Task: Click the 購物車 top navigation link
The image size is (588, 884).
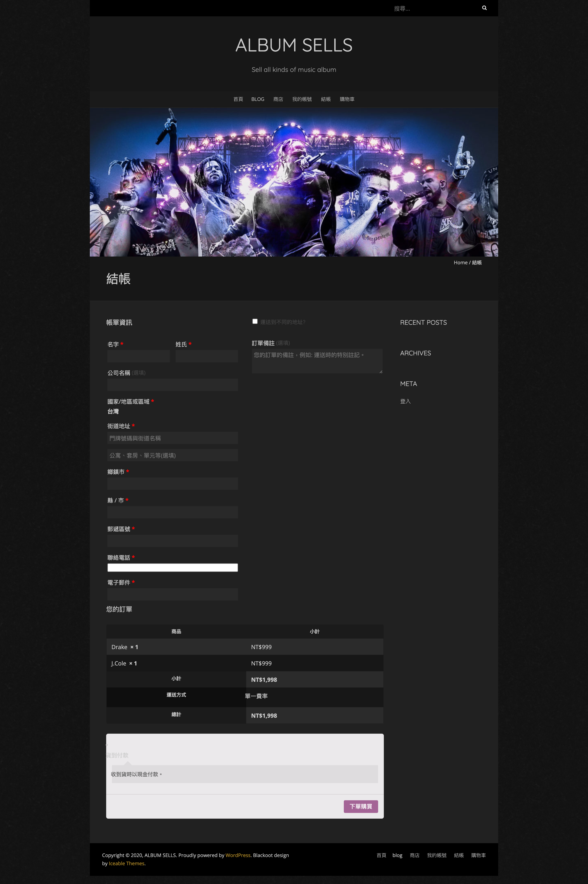Action: 347,99
